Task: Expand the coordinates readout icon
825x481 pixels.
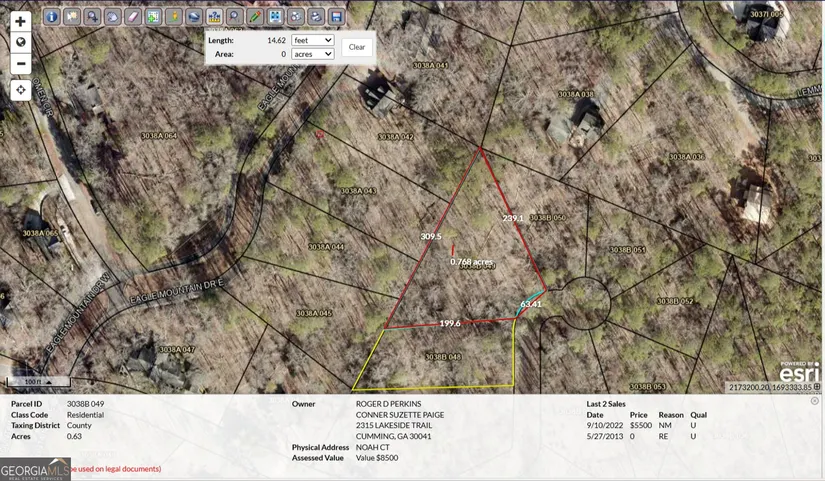Action: point(817,387)
